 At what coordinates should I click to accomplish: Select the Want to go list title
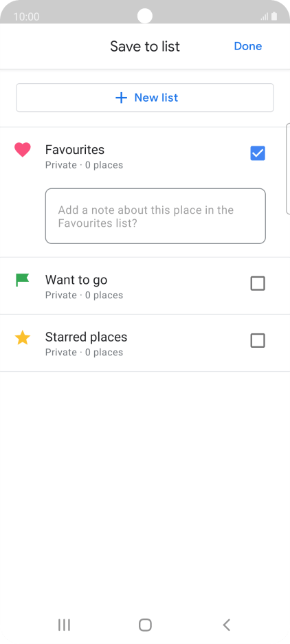76,280
